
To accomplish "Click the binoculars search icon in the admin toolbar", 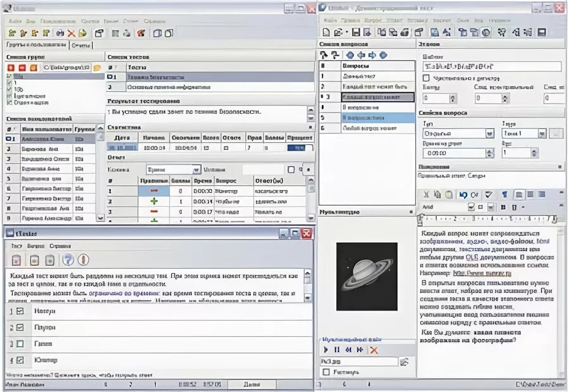I will [60, 34].
